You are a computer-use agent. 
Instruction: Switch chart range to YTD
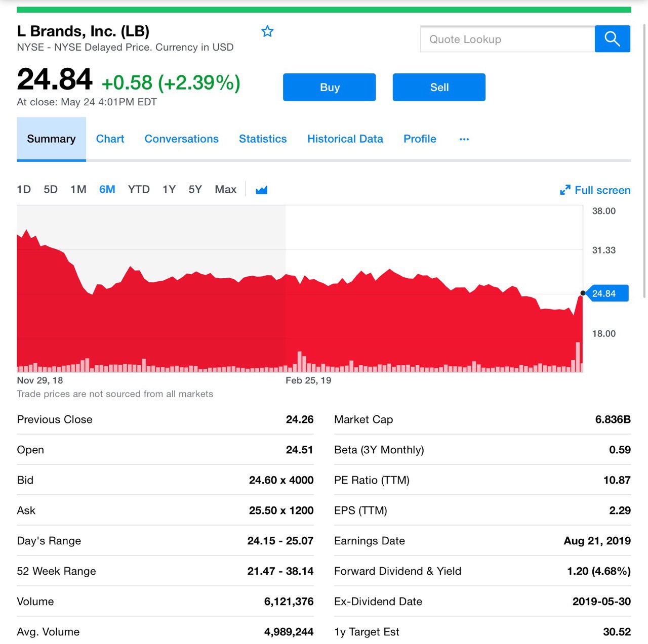coord(139,190)
